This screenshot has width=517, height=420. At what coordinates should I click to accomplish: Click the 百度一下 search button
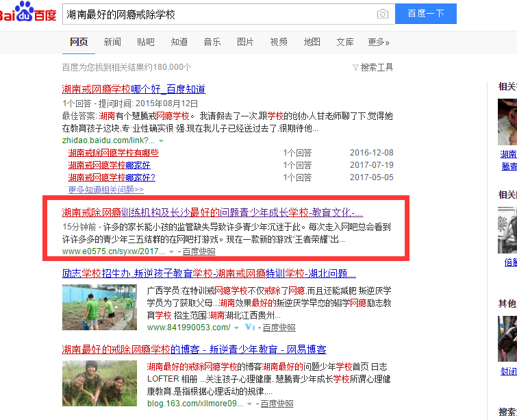426,14
